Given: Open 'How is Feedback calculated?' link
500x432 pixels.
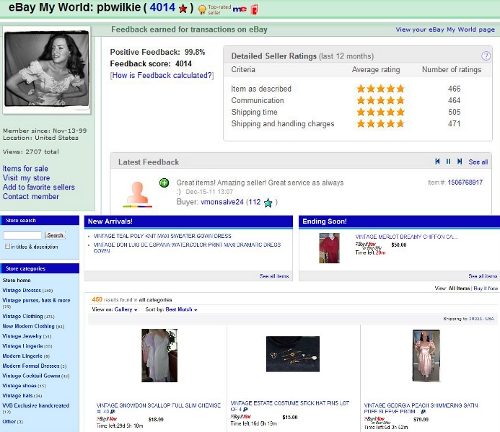Looking at the screenshot, I should [x=162, y=75].
